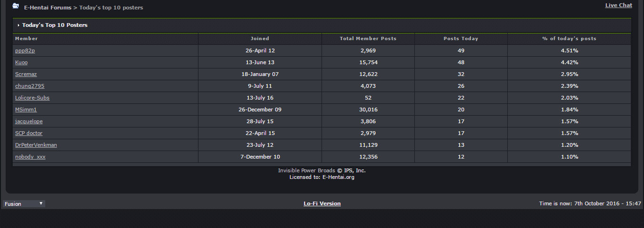644x228 pixels.
Task: Switch to Lo-Fi Version
Action: tap(322, 203)
